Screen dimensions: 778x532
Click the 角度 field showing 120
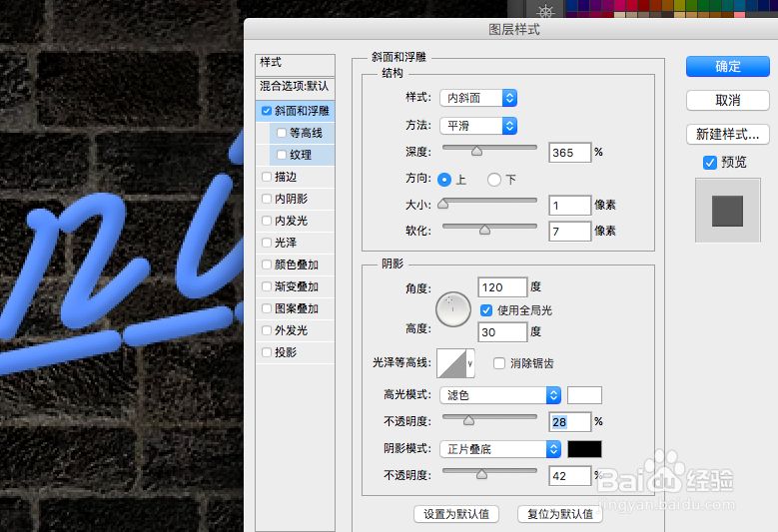(x=502, y=287)
